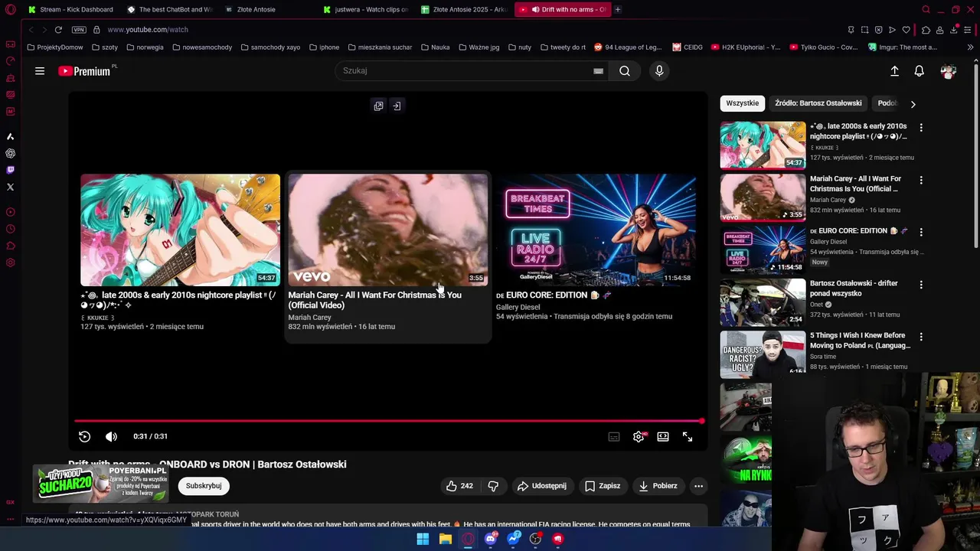Click pop-out video icon above player
This screenshot has width=980, height=551.
[378, 106]
